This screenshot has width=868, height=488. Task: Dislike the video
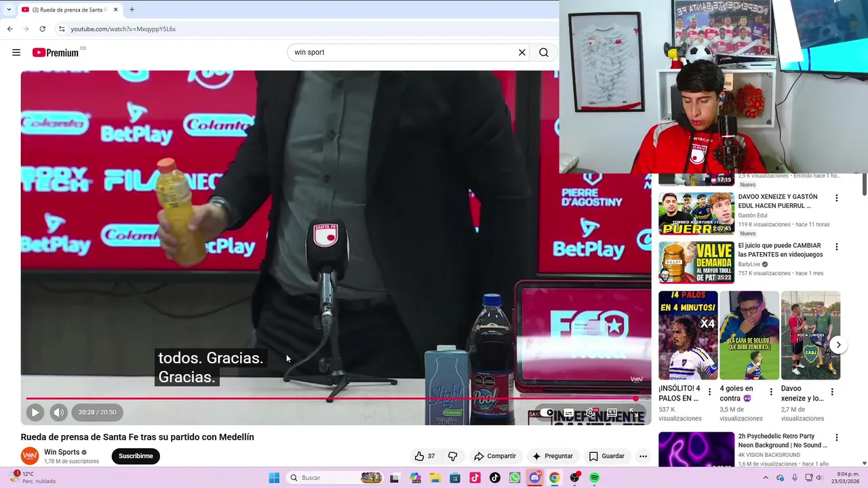pos(453,456)
